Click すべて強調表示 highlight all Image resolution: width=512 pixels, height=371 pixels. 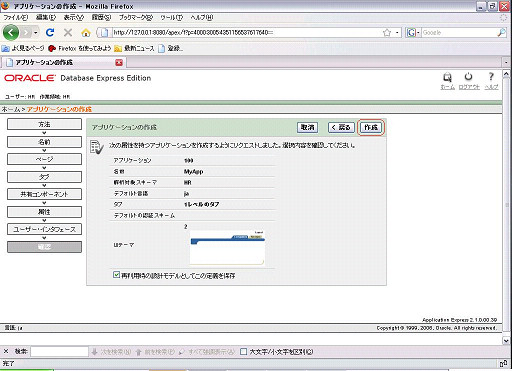(x=207, y=352)
